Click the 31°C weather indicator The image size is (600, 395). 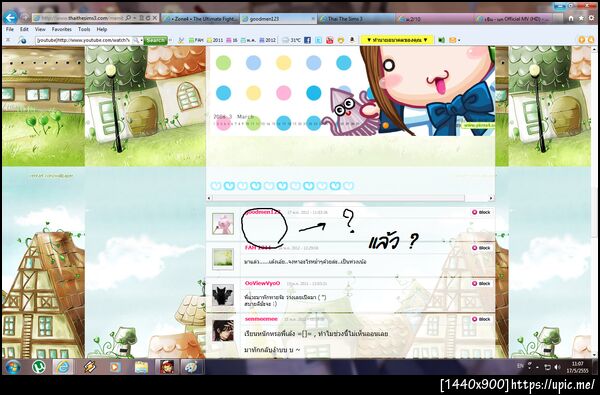point(292,40)
